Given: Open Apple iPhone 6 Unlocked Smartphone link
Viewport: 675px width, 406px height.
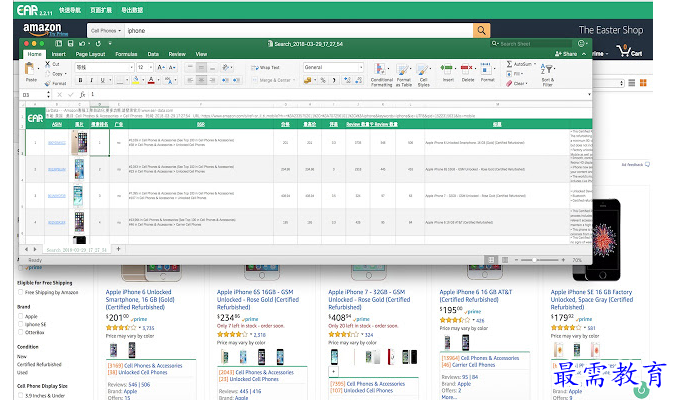Looking at the screenshot, I should (x=140, y=300).
